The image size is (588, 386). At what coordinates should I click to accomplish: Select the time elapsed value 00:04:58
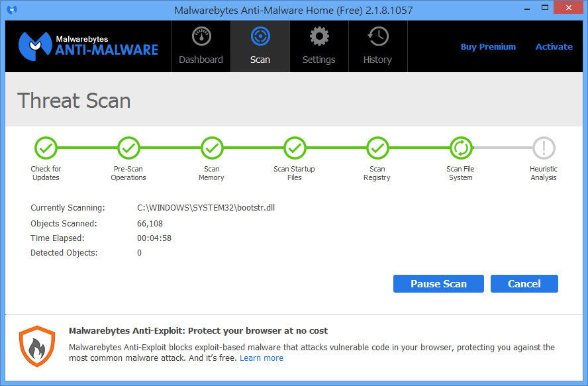click(x=154, y=238)
